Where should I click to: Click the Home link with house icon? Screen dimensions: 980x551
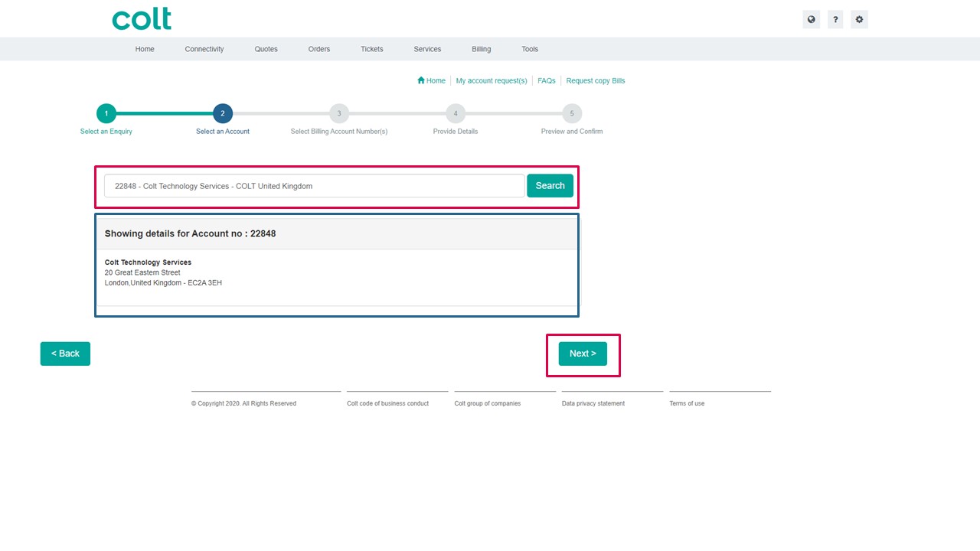pyautogui.click(x=431, y=80)
